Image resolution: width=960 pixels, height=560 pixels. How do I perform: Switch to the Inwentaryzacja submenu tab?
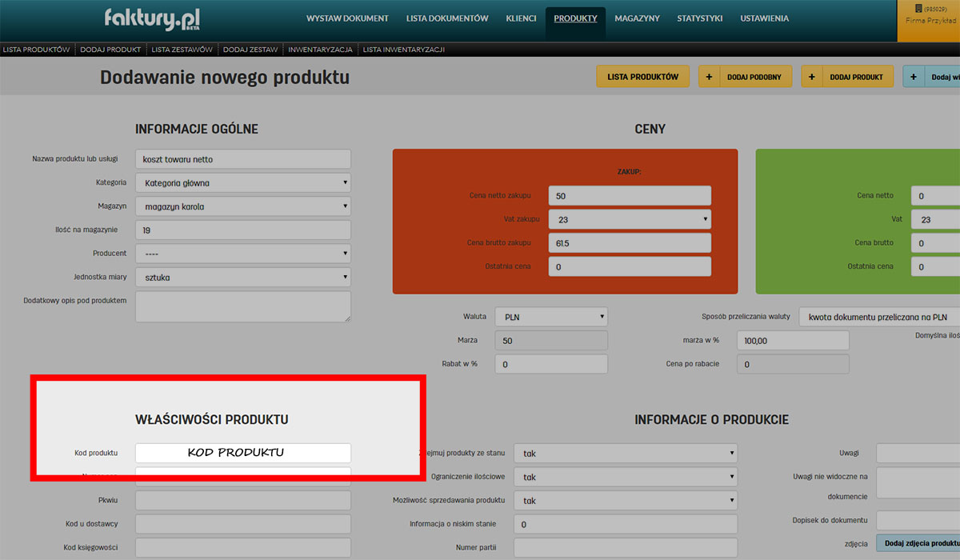click(x=320, y=50)
